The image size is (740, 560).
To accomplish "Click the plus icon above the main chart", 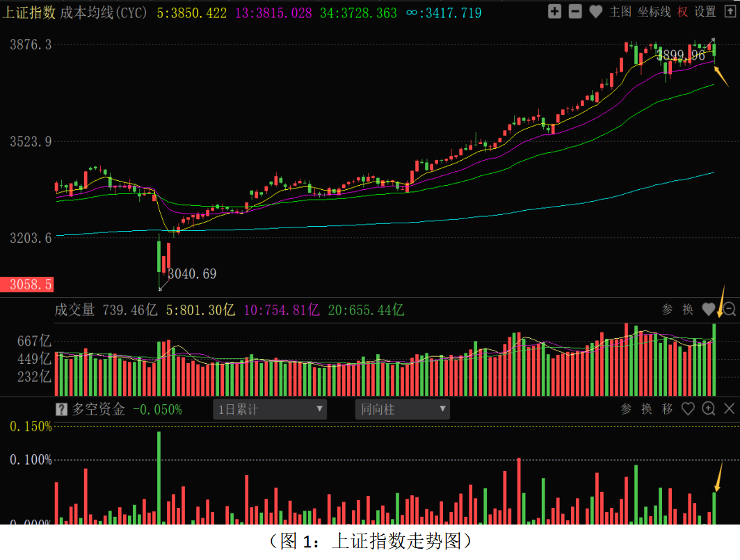I will (x=554, y=12).
